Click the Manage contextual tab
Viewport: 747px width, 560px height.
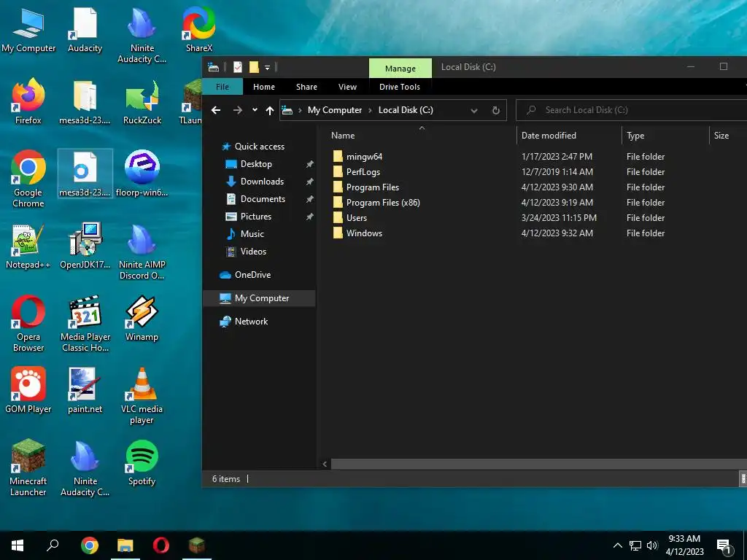(400, 68)
